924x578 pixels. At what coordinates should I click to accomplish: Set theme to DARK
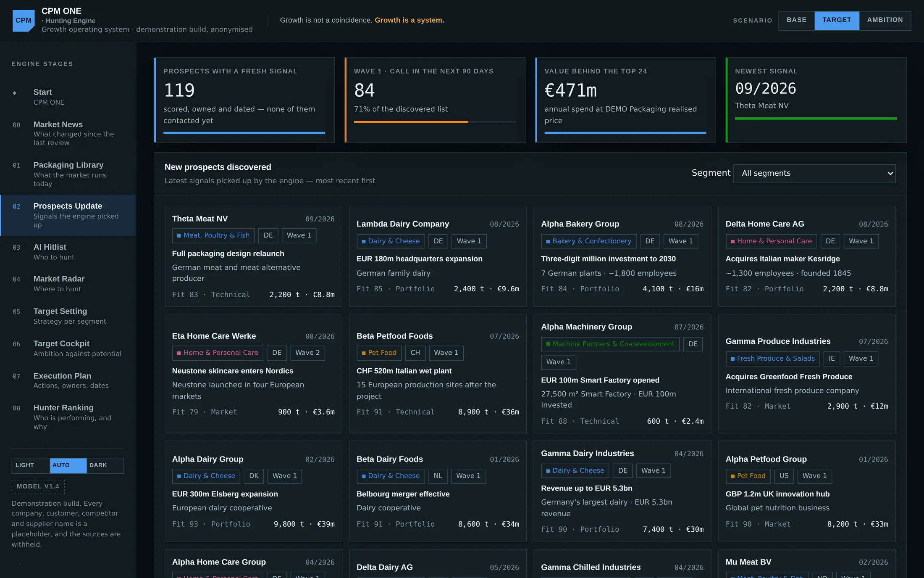[105, 465]
